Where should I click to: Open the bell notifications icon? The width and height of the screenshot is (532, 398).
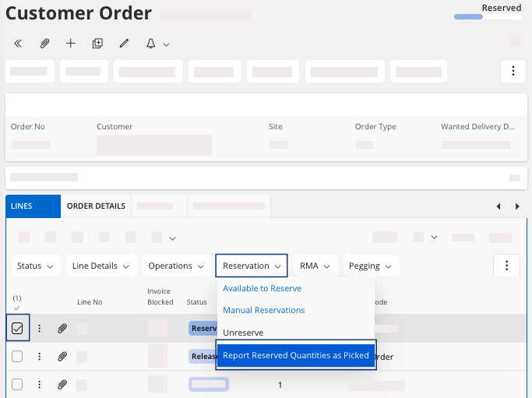[151, 44]
